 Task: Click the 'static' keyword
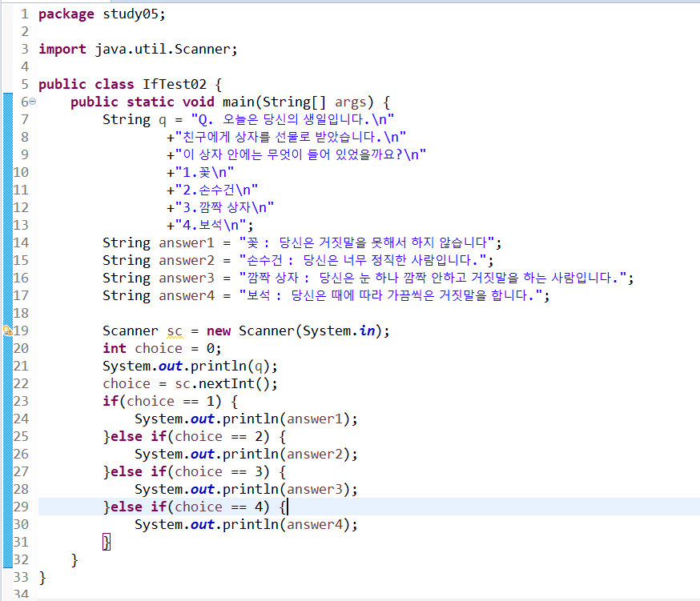coord(151,102)
